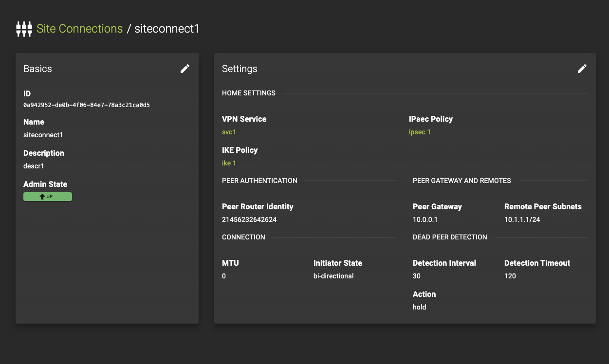The height and width of the screenshot is (364, 609).
Task: Click the action value hold
Action: [419, 307]
